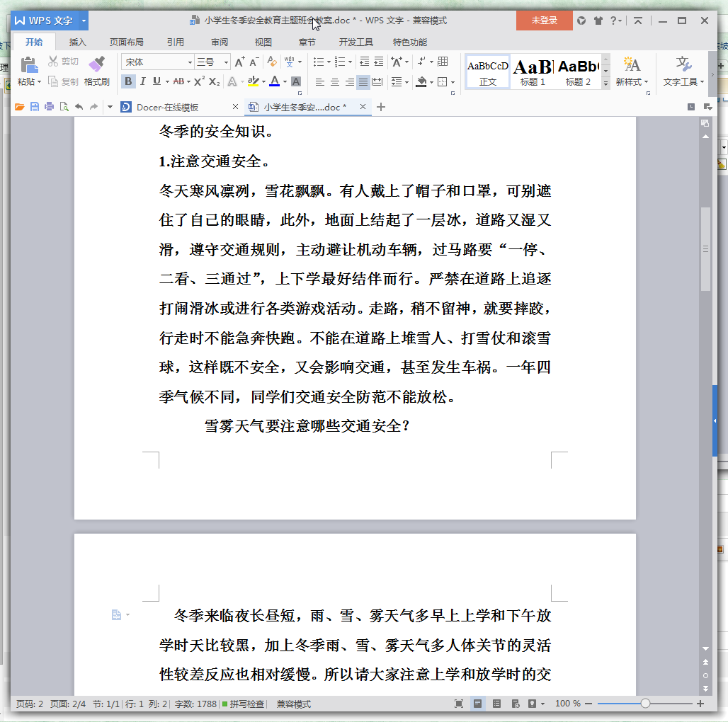This screenshot has height=722, width=728.
Task: Decrease paragraph indent
Action: click(x=365, y=62)
